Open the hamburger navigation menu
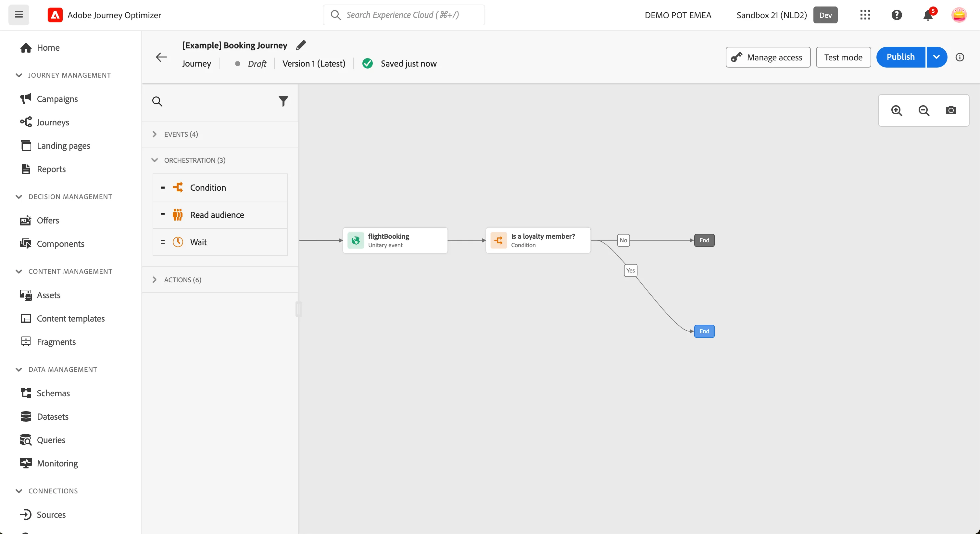The height and width of the screenshot is (534, 980). coord(19,15)
